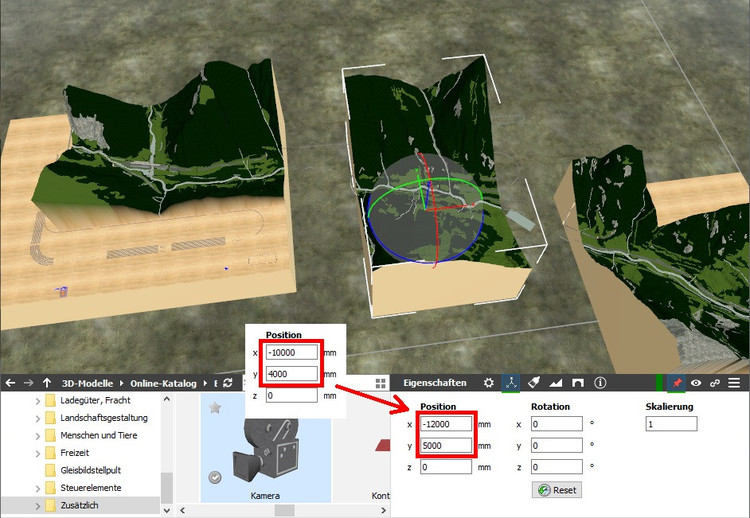Click the 3D-Modelle breadcrumb
Image resolution: width=750 pixels, height=518 pixels.
[x=87, y=383]
